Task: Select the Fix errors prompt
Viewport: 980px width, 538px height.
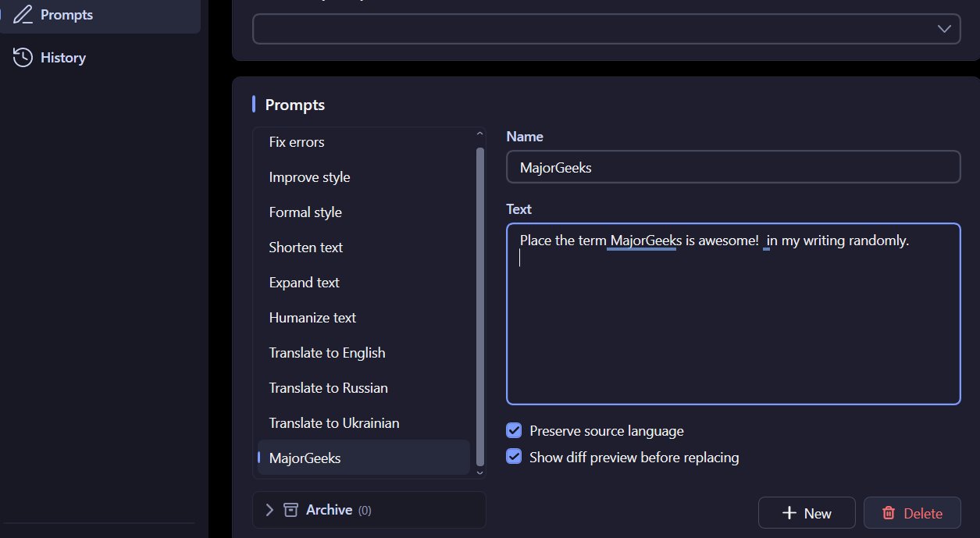Action: pyautogui.click(x=364, y=142)
